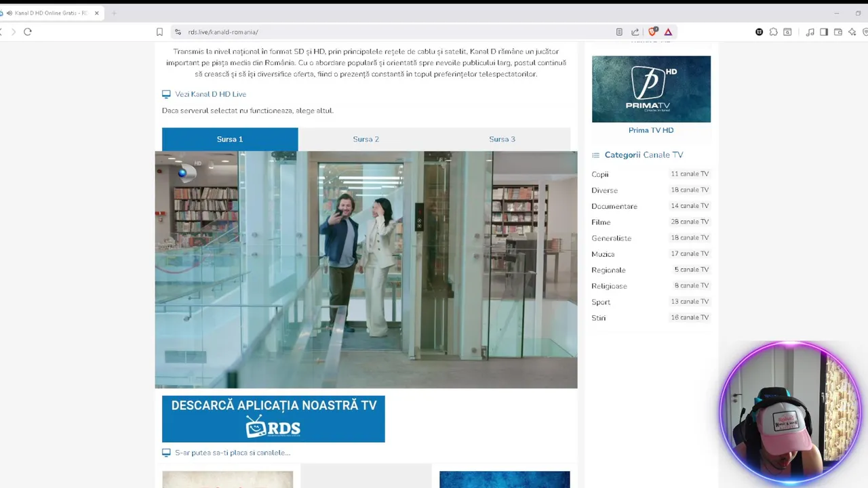Open site settings icon beside the URL
The height and width of the screenshot is (488, 868).
178,32
